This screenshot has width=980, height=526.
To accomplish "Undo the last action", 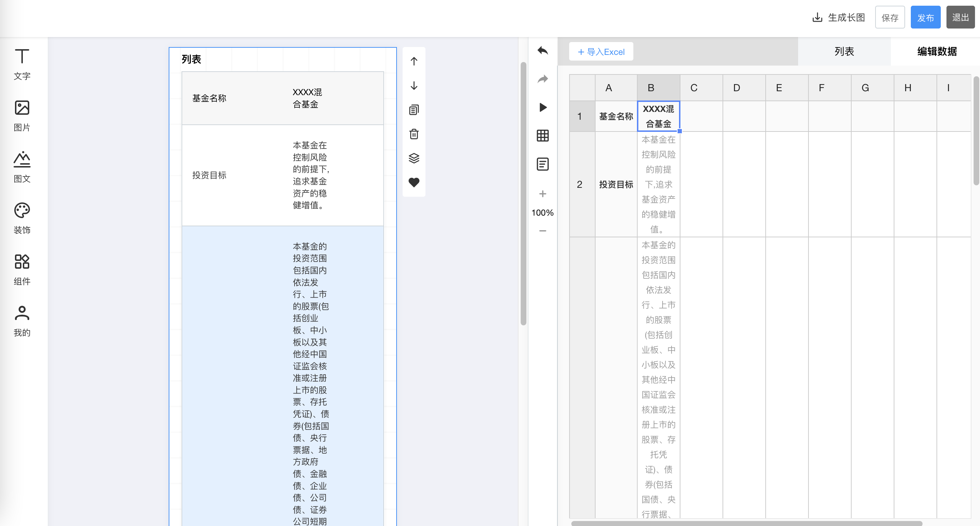I will pos(542,51).
